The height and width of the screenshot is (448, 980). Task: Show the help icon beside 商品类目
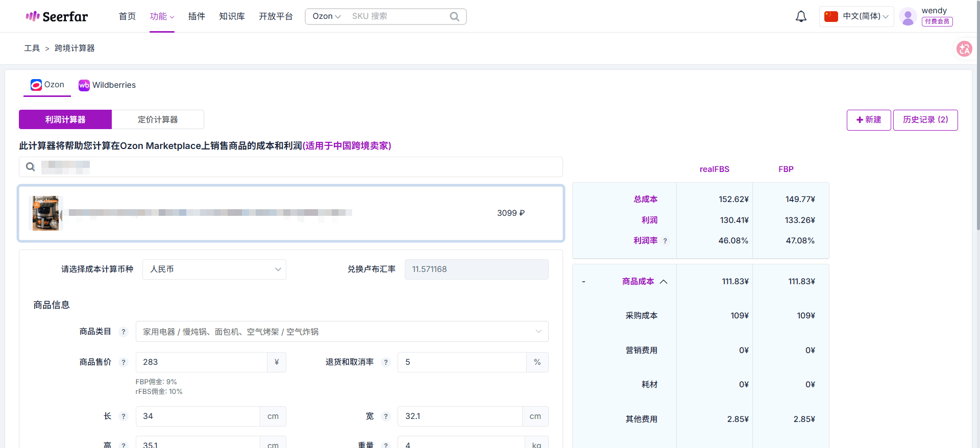click(123, 332)
